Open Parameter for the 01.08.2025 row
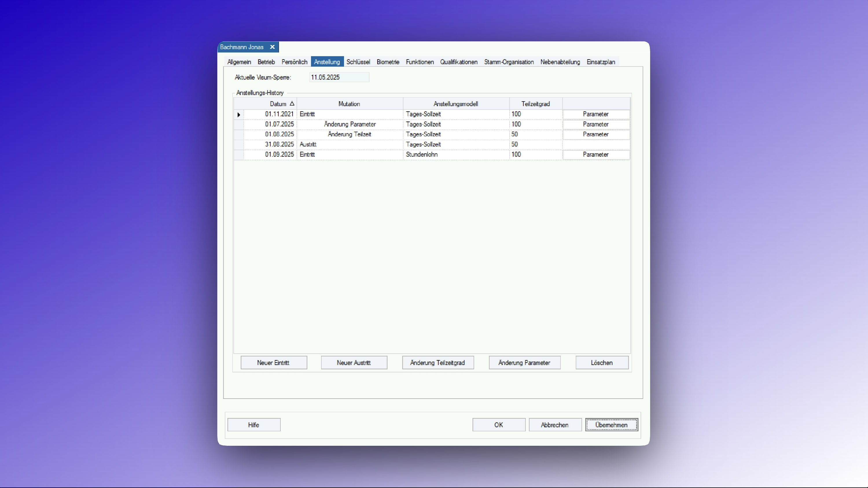The image size is (868, 488). pos(595,135)
